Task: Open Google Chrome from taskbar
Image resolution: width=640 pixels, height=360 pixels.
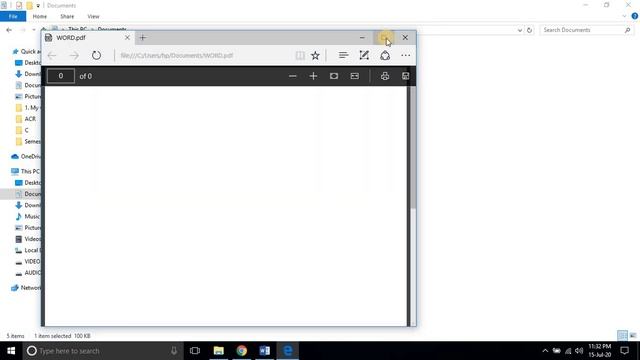Action: 242,351
